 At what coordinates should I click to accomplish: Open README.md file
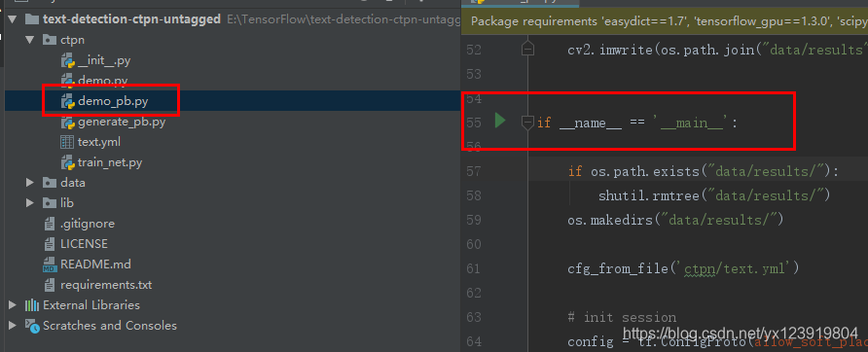tap(95, 264)
